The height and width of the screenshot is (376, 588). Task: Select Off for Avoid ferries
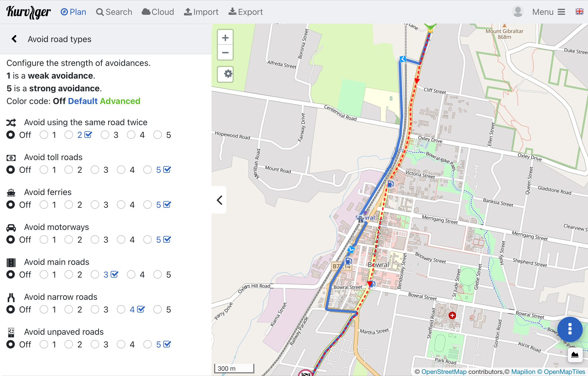[11, 205]
